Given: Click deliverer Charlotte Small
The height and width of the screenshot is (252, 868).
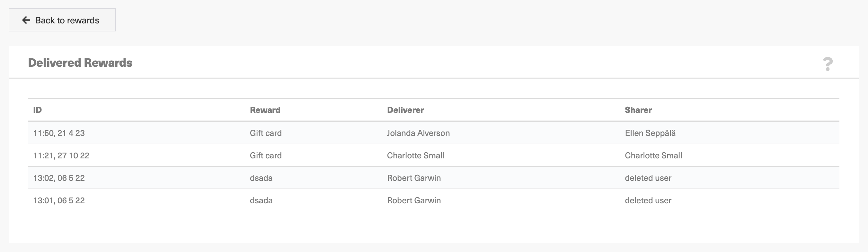Looking at the screenshot, I should 415,155.
